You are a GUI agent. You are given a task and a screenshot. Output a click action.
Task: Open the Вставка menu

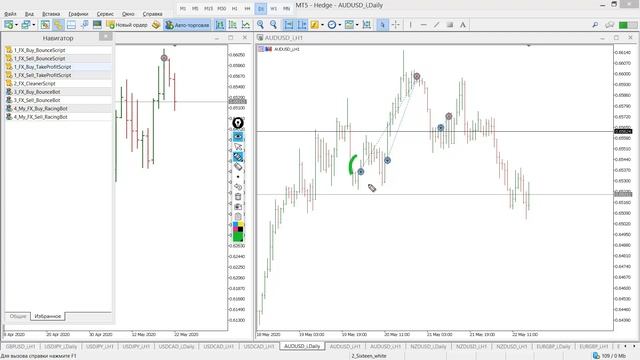pyautogui.click(x=51, y=14)
